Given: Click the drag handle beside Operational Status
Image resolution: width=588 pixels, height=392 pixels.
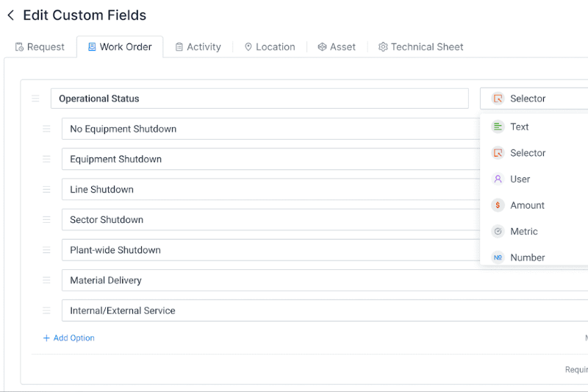Looking at the screenshot, I should click(x=35, y=99).
